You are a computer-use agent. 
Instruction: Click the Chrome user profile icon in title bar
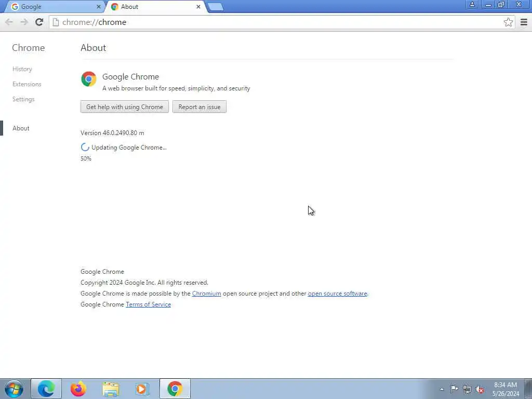click(x=472, y=4)
